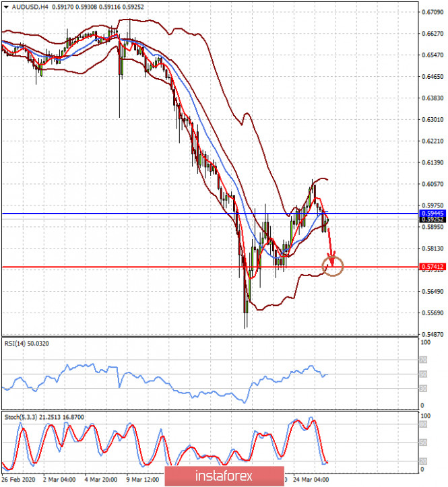Click RSI level 70 marker
Viewport: 448px width, 487px height.
pos(423,360)
